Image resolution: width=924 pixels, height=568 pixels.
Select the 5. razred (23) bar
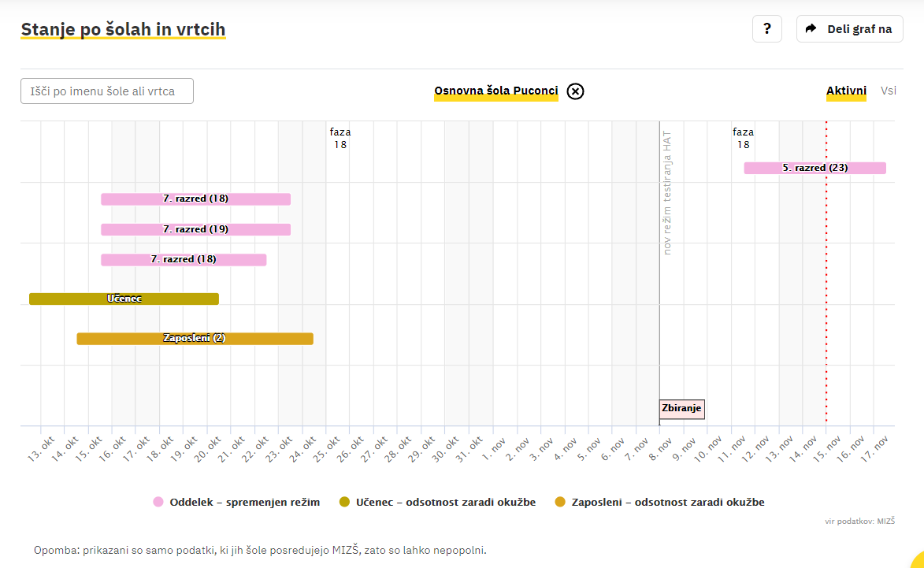(x=815, y=168)
